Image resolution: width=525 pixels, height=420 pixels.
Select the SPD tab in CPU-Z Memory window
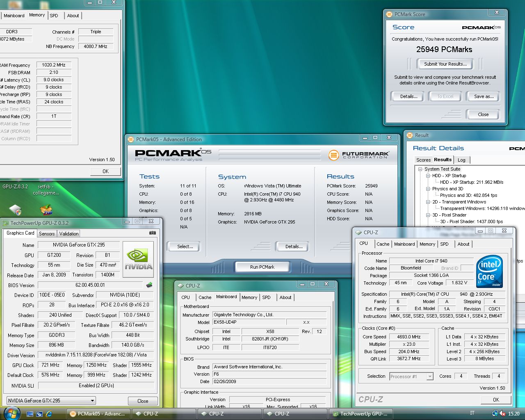[x=54, y=16]
